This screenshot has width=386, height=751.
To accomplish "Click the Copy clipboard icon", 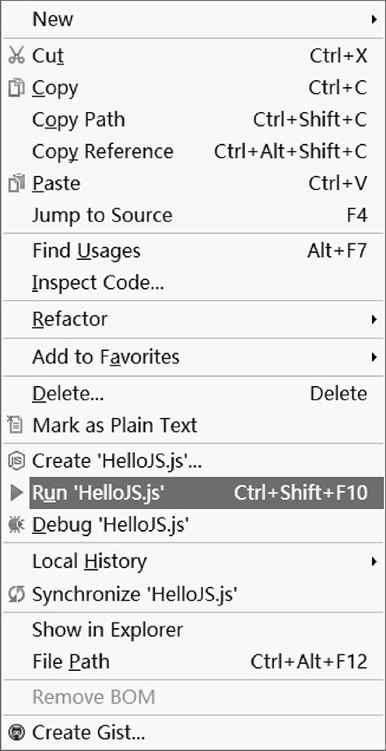I will pos(16,88).
